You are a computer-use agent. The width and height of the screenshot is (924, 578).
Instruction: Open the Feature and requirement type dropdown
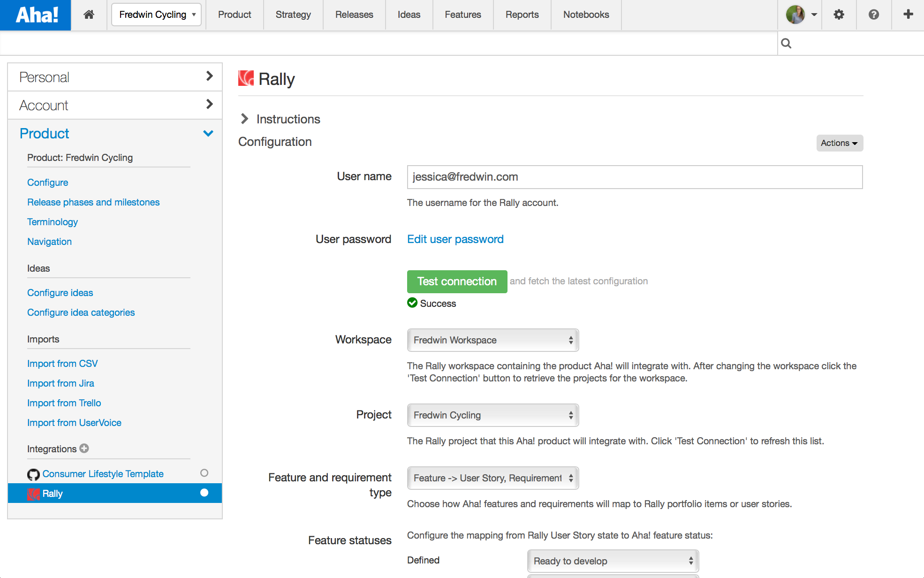click(492, 478)
